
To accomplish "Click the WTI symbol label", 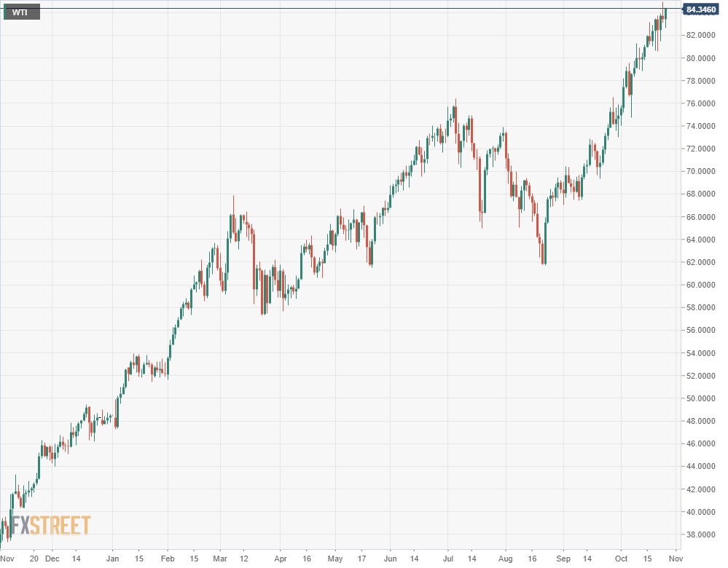I will point(22,12).
